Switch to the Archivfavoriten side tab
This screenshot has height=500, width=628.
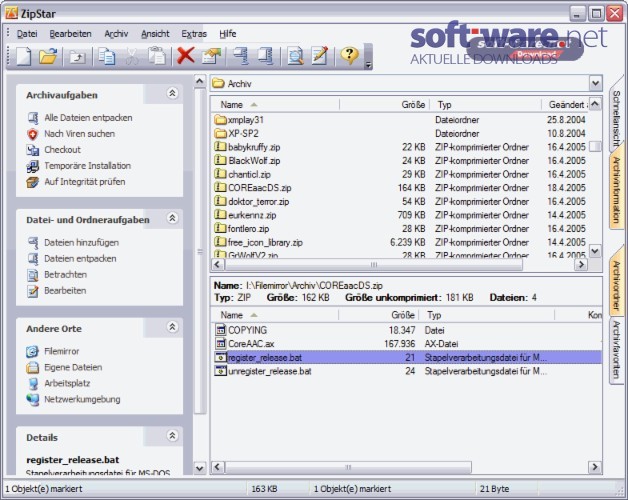point(616,350)
